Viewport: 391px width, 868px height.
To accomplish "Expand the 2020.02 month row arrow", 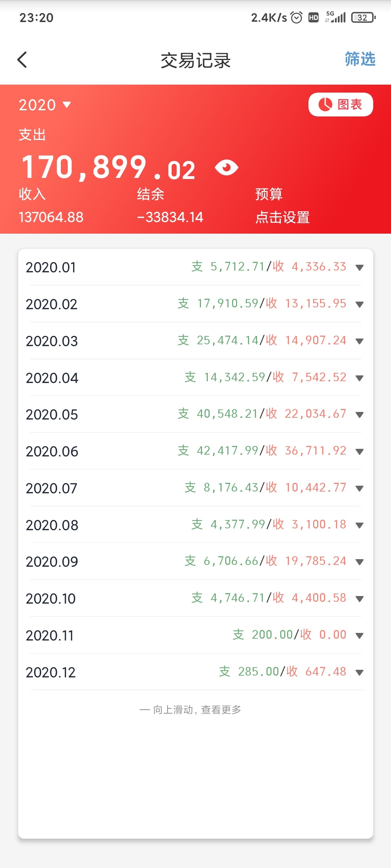I will pos(360,305).
